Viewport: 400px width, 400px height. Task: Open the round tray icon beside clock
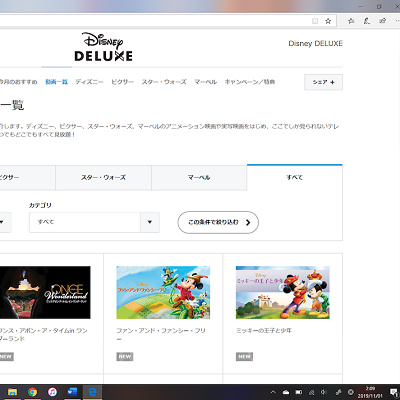click(351, 392)
